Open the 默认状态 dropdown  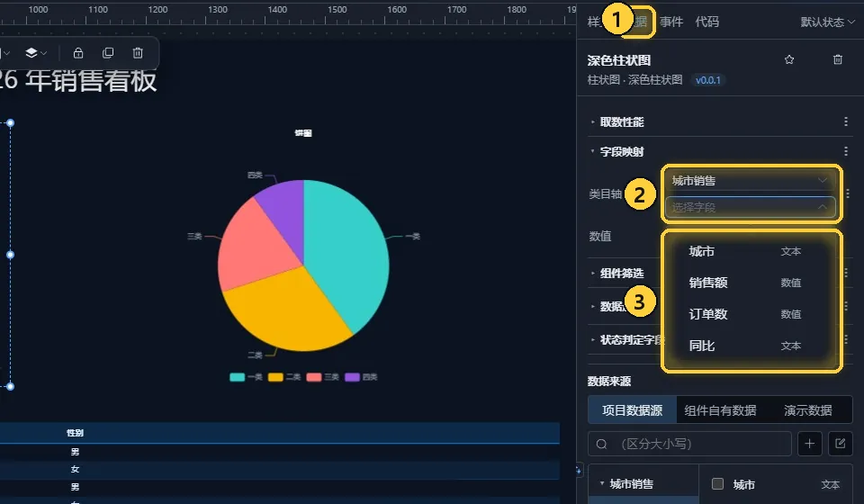(x=828, y=22)
